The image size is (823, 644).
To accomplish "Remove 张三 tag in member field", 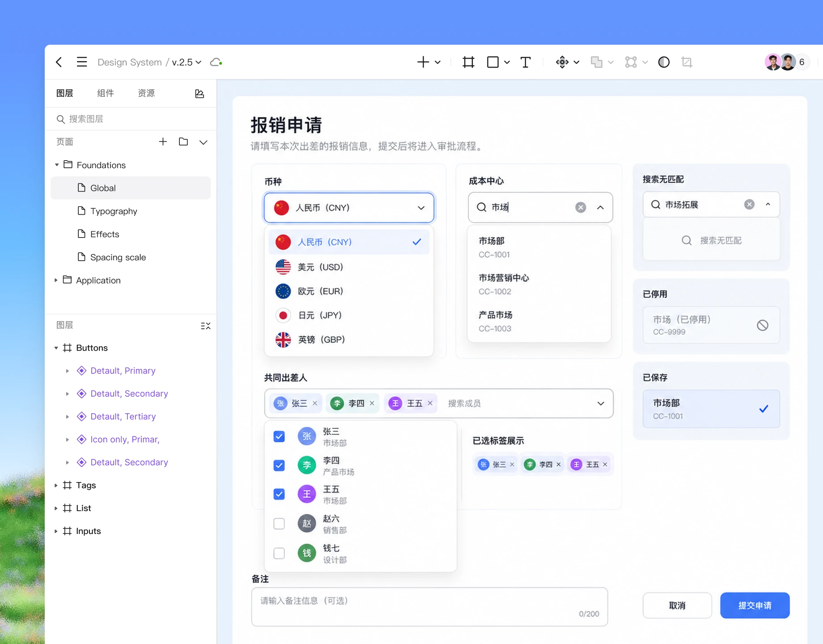I will (315, 403).
